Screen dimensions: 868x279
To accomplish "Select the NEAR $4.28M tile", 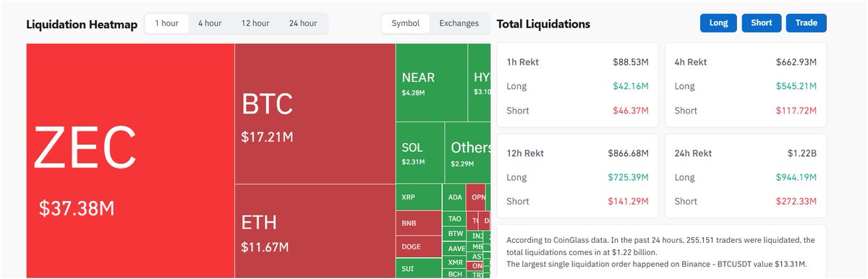I will tap(431, 82).
